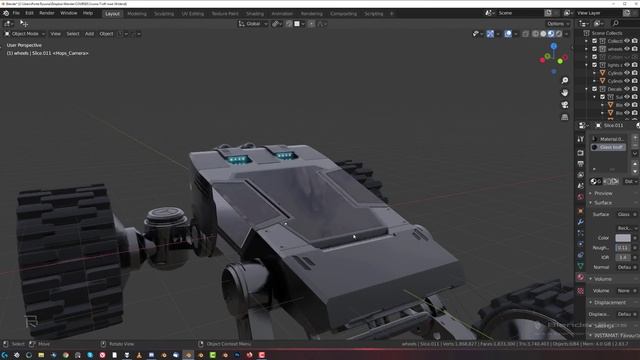The image size is (640, 360).
Task: Open the viewport Object menu
Action: point(106,34)
